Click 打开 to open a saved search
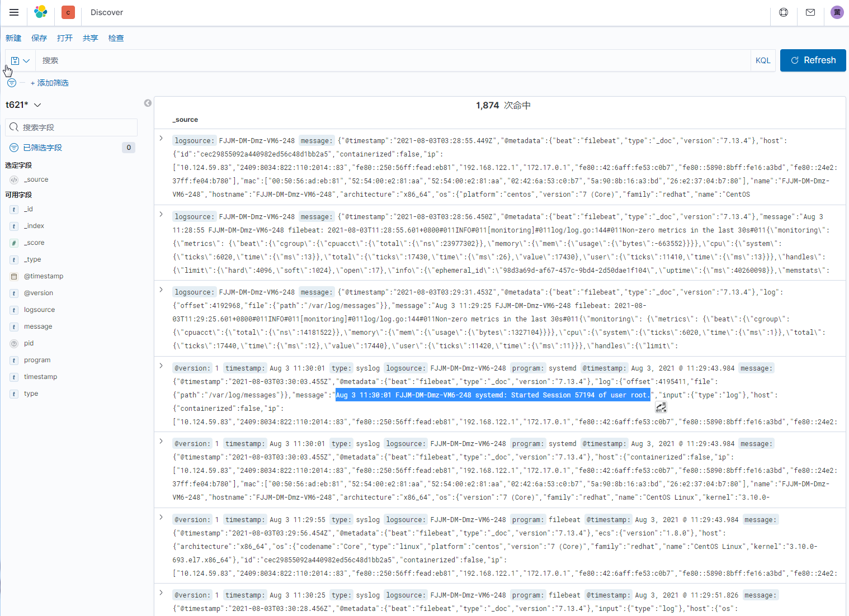Screen dimensions: 849x616 click(65, 38)
